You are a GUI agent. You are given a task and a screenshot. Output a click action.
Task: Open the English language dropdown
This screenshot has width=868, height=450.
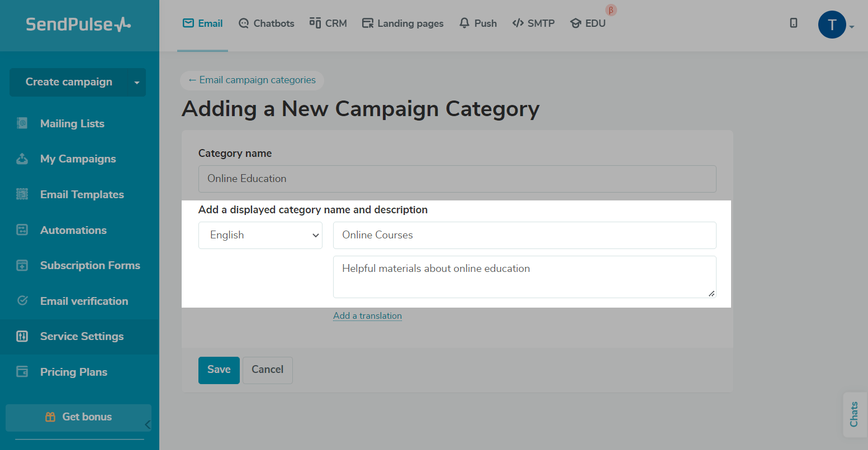click(260, 235)
